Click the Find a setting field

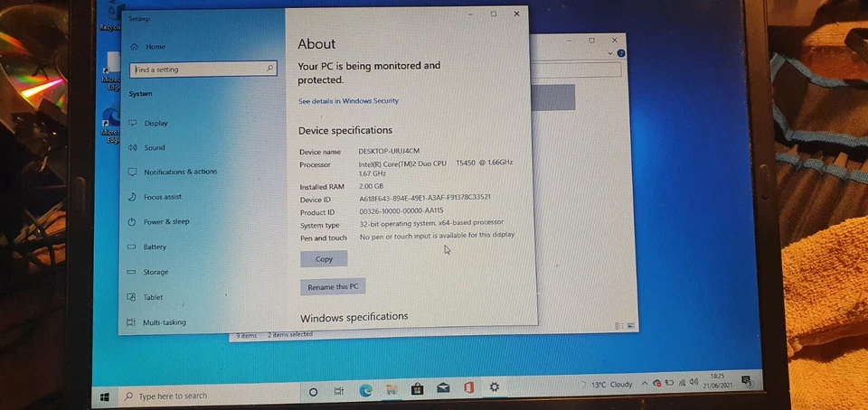pos(203,69)
